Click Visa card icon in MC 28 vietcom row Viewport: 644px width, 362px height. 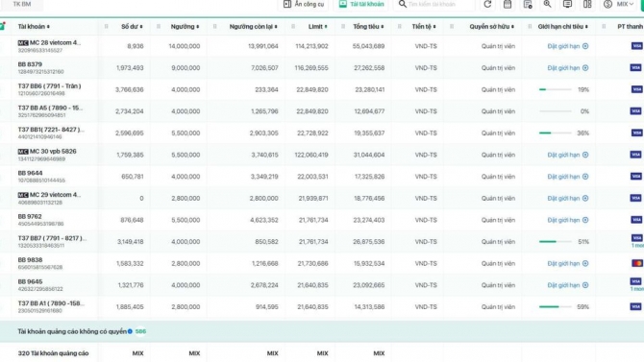pos(636,46)
